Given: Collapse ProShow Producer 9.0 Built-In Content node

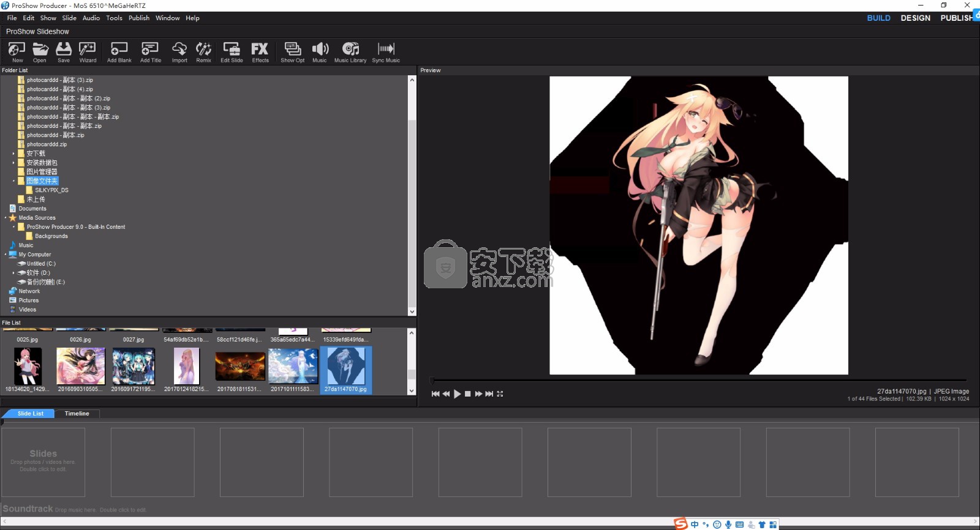Looking at the screenshot, I should point(13,227).
